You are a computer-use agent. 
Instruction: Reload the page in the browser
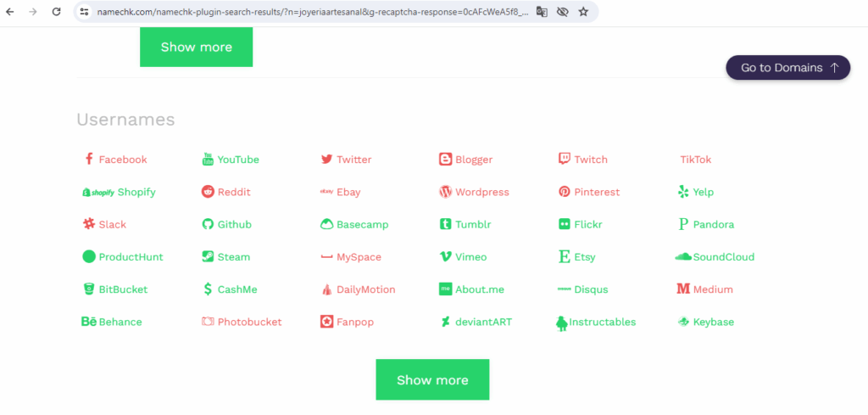point(56,12)
